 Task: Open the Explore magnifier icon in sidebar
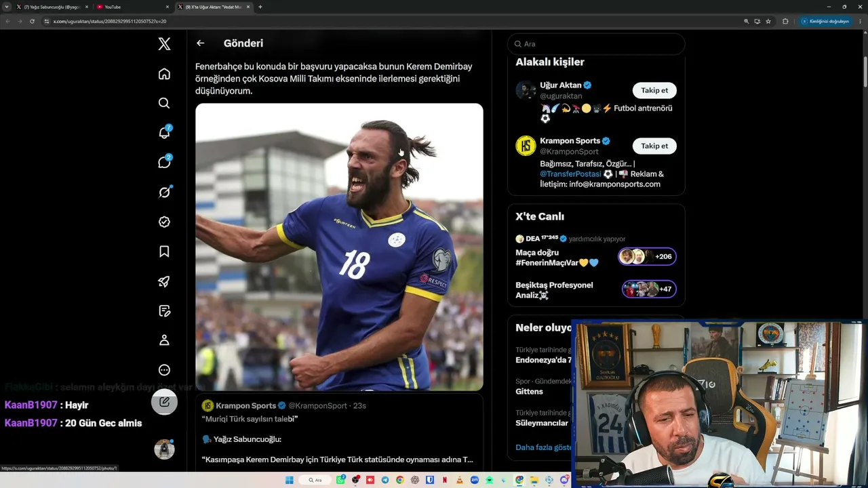point(164,103)
